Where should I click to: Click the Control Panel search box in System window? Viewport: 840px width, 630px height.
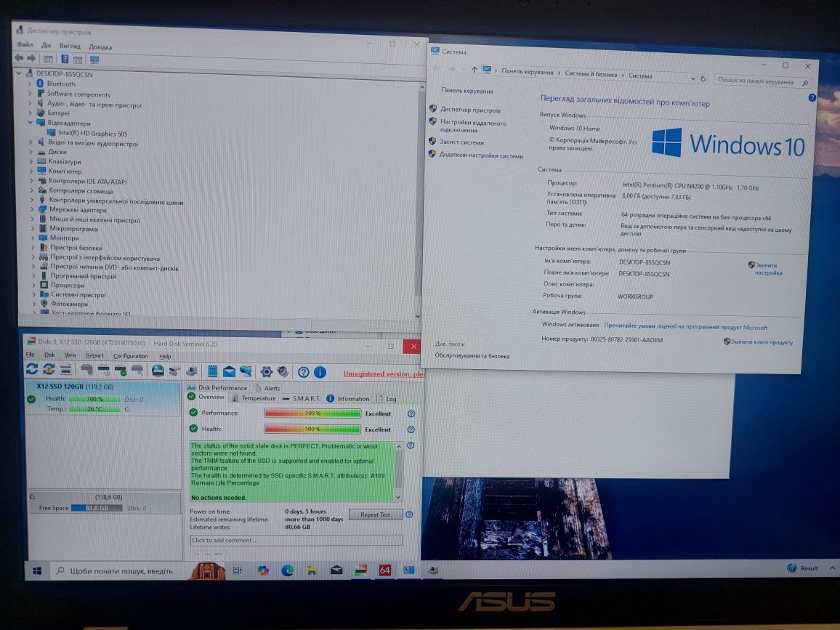coord(762,81)
